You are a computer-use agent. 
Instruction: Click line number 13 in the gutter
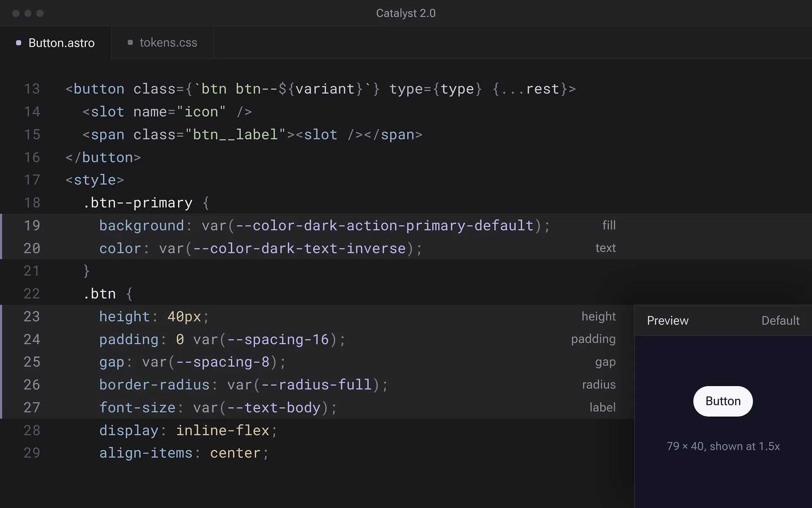coord(32,89)
